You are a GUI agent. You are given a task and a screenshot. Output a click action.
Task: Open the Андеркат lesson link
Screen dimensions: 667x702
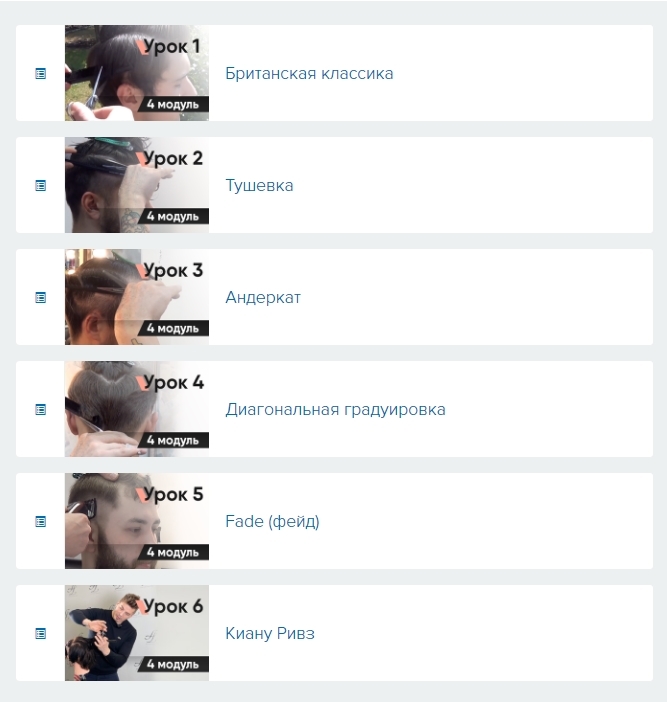point(263,297)
